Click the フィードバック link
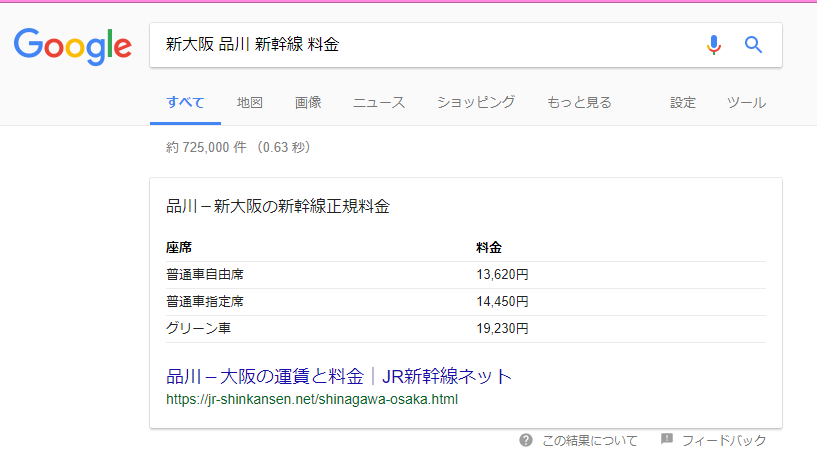This screenshot has height=459, width=817. (724, 441)
